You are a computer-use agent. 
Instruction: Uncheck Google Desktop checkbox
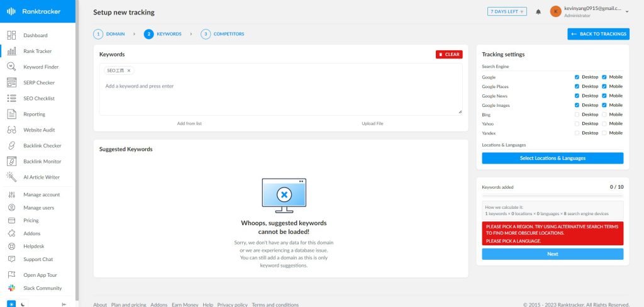577,77
